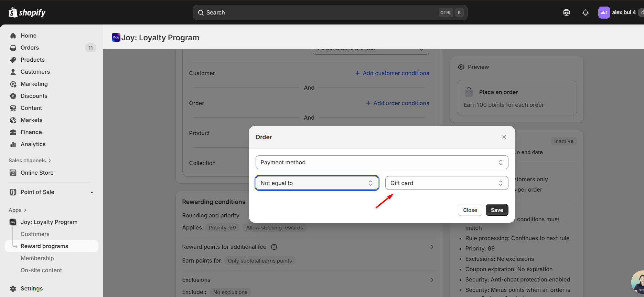The image size is (644, 297).
Task: Click the alex bui 4 account avatar
Action: (x=604, y=12)
